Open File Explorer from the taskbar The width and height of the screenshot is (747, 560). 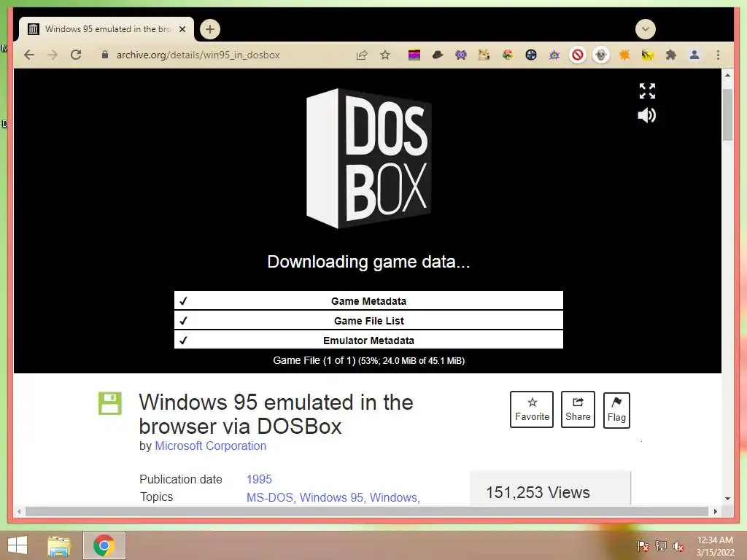[x=59, y=545]
